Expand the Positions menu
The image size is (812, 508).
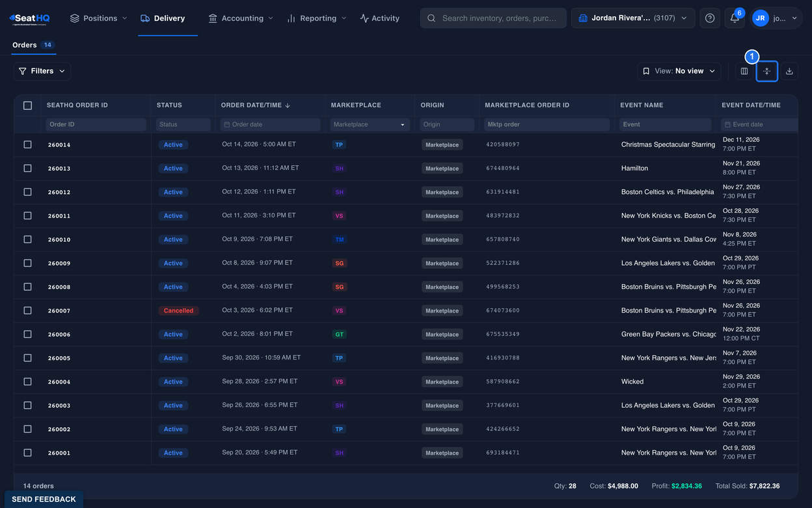pos(99,18)
